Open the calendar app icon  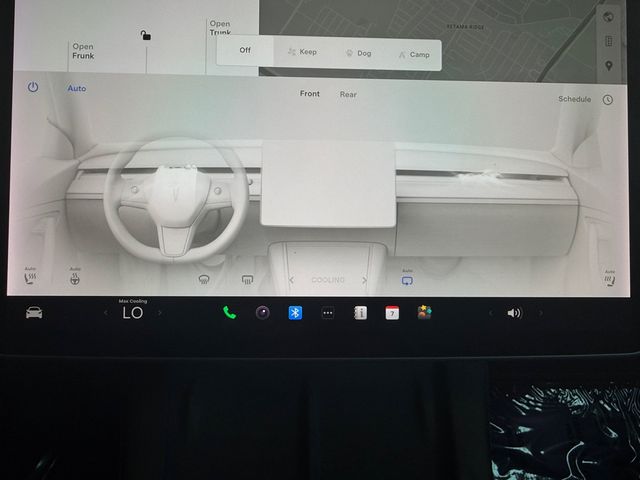point(392,313)
